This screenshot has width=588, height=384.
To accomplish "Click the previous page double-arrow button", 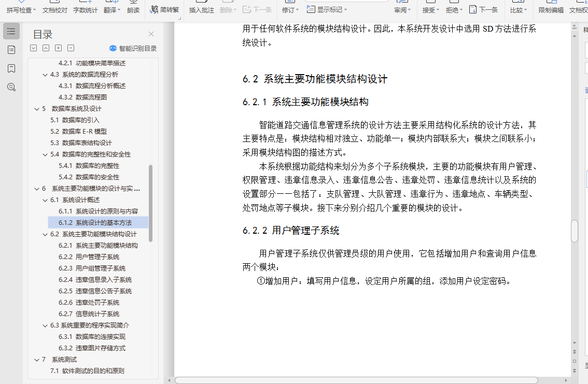I will pyautogui.click(x=575, y=352).
